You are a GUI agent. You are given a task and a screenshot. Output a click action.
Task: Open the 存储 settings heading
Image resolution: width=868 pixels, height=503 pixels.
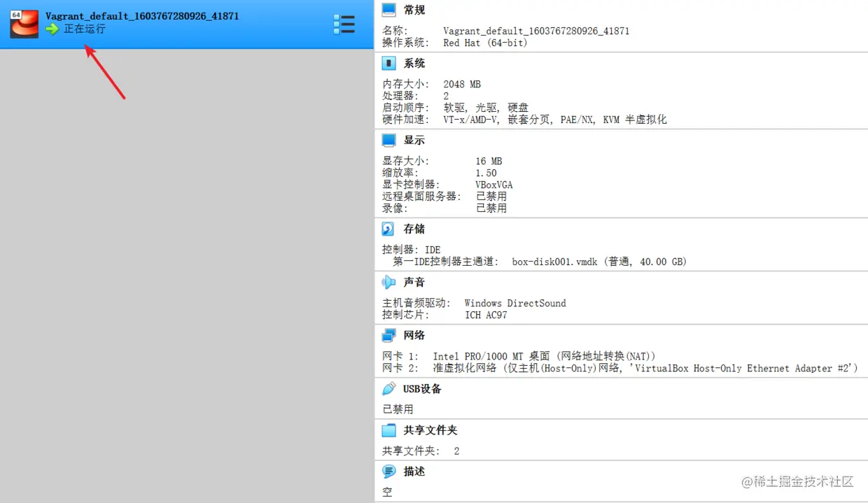(414, 229)
